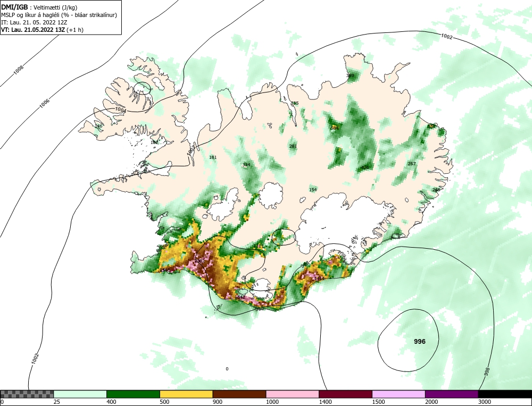This screenshot has width=532, height=406.
Task: Click the map value 146 in the Westfjords
Action: pyautogui.click(x=98, y=126)
